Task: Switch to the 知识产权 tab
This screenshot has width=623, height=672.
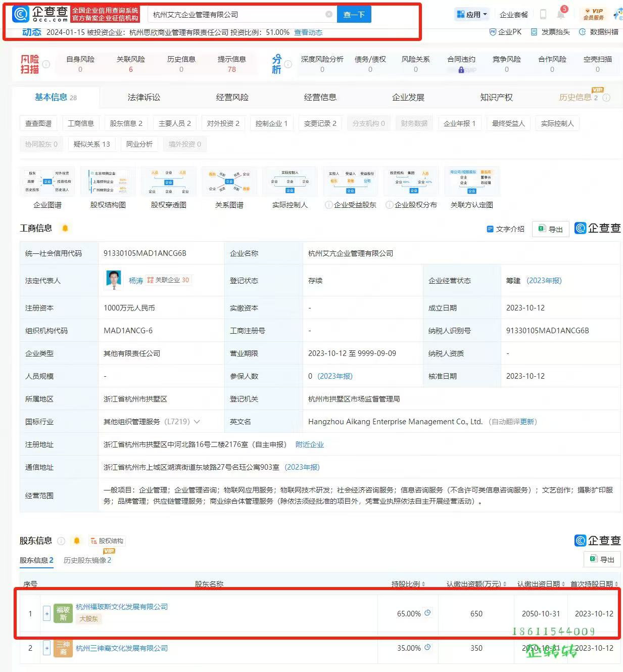Action: [497, 97]
